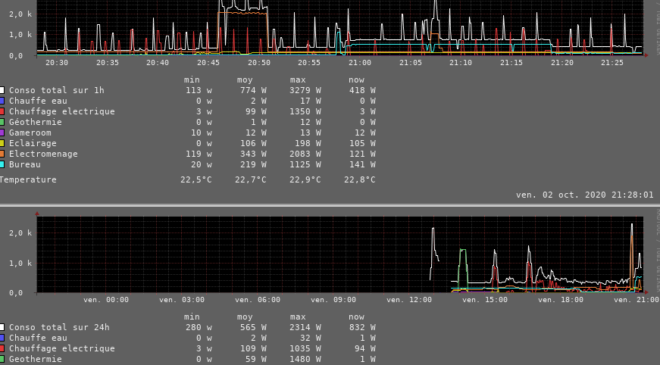Click the '20:45' time axis label
The height and width of the screenshot is (365, 660).
click(208, 63)
